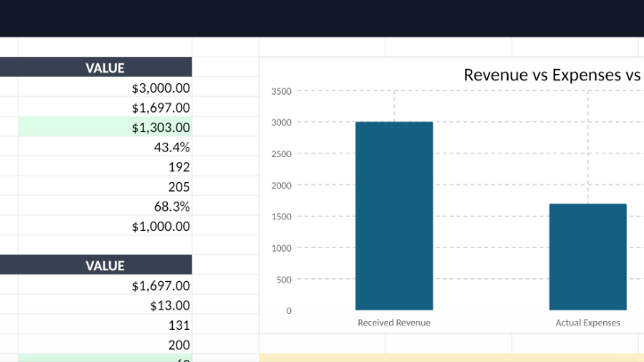This screenshot has height=362, width=644.
Task: Select the $1,697.00 cell directly below $3,000.00
Action: pos(105,107)
